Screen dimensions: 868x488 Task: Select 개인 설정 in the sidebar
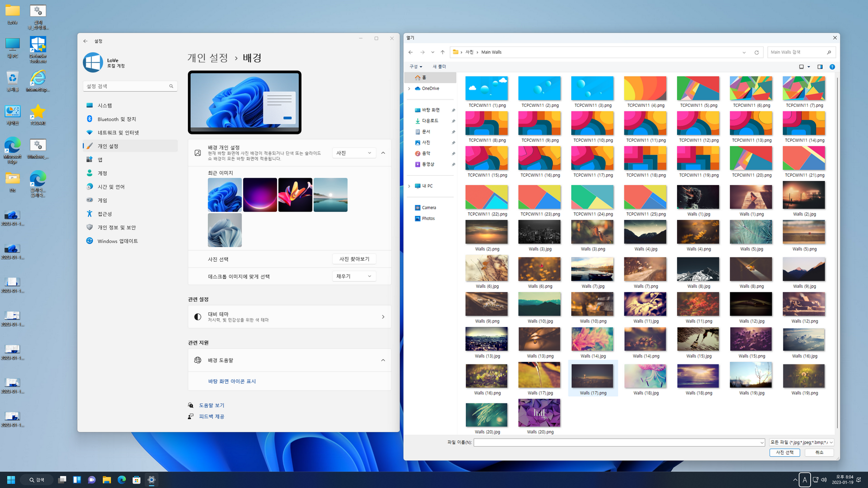point(130,146)
